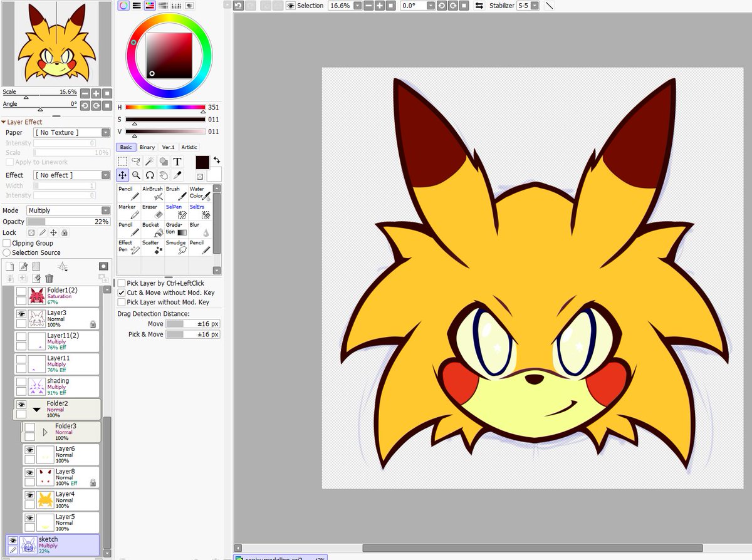This screenshot has width=752, height=560.
Task: Select the Move tool
Action: (122, 175)
